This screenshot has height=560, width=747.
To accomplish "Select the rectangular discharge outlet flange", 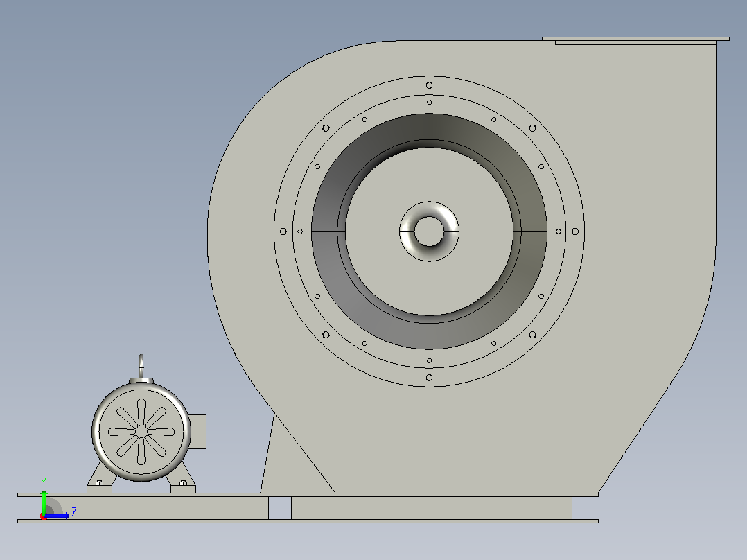I will [635, 39].
